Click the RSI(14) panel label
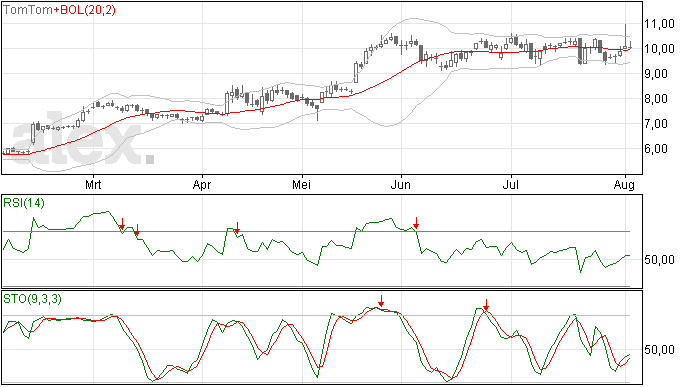Viewport: 690px width, 387px height. [24, 203]
